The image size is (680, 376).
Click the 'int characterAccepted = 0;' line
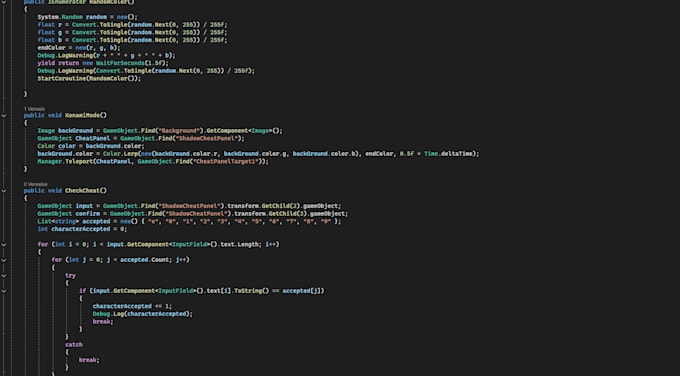[x=82, y=229]
